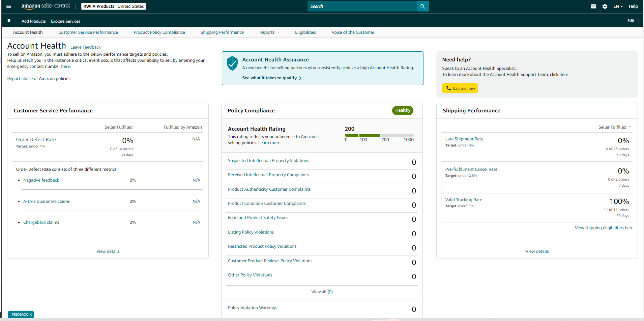Click the Call me now button
Screen dimensions: 644x321
click(x=460, y=88)
